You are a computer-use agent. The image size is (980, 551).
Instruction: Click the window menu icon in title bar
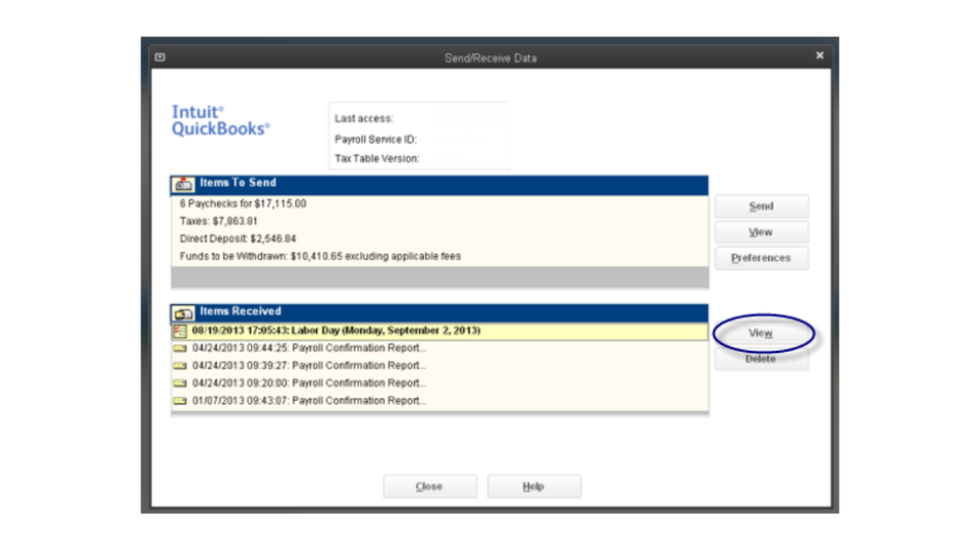coord(160,57)
